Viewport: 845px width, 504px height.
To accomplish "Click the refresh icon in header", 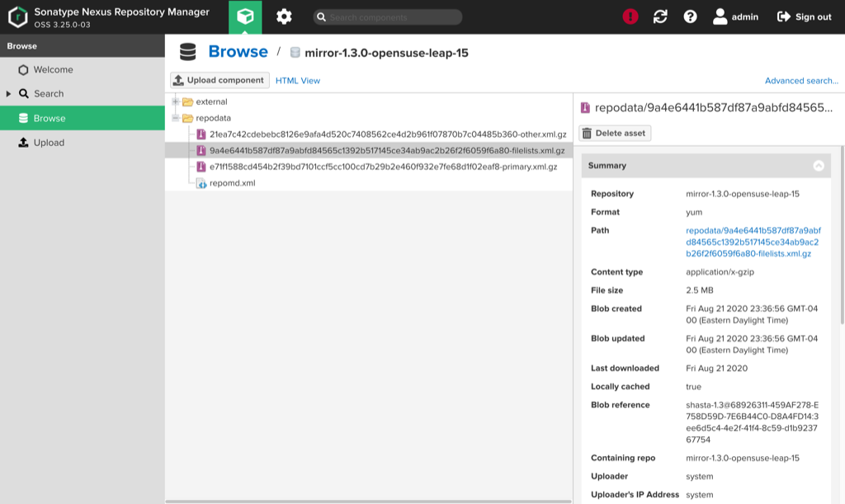I will point(660,16).
